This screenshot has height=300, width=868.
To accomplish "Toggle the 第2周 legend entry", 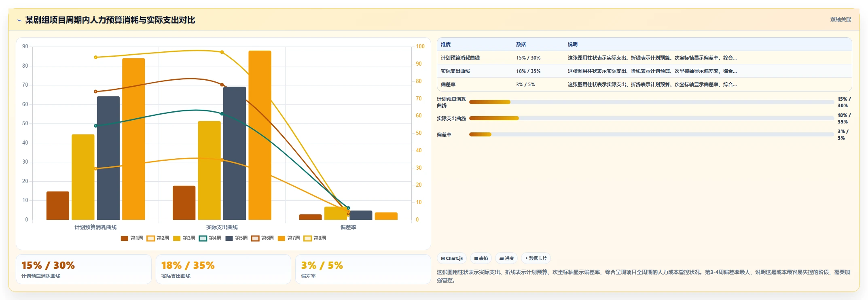I will click(x=158, y=238).
